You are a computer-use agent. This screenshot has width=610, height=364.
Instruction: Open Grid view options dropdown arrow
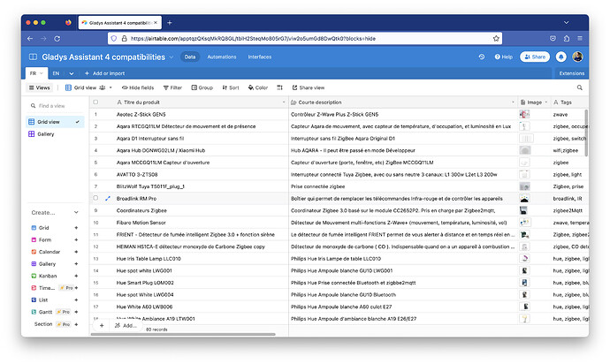tap(111, 87)
